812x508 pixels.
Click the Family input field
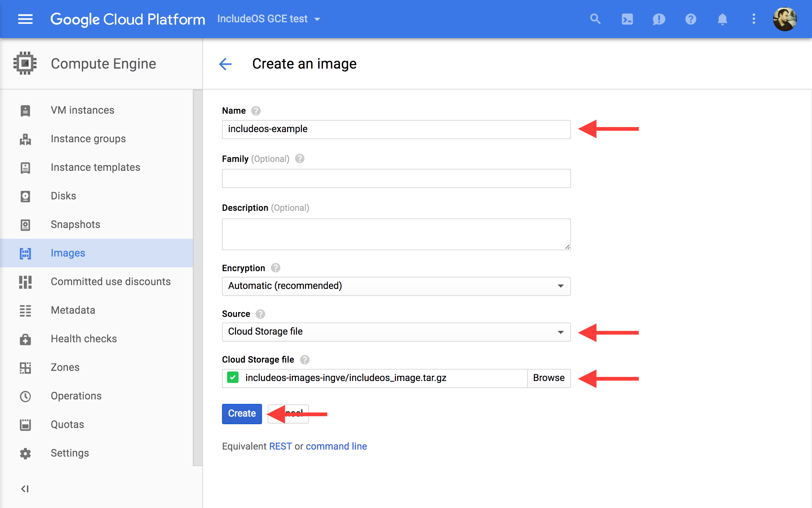(396, 178)
